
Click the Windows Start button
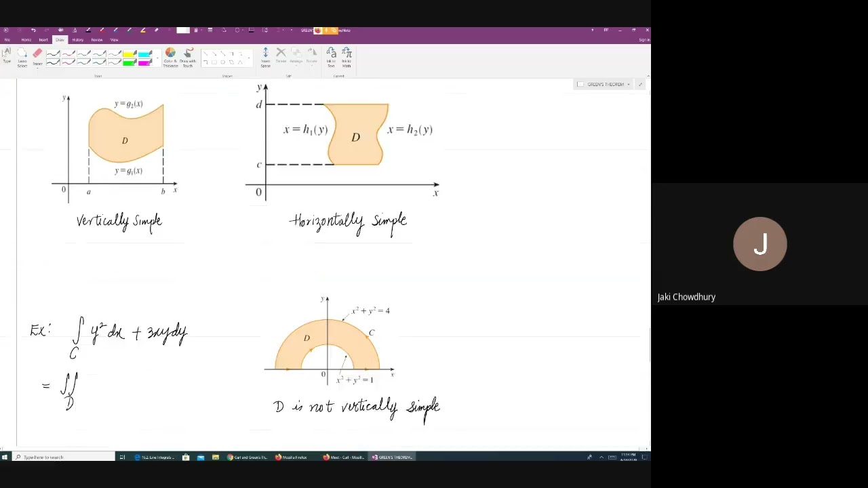[x=5, y=457]
